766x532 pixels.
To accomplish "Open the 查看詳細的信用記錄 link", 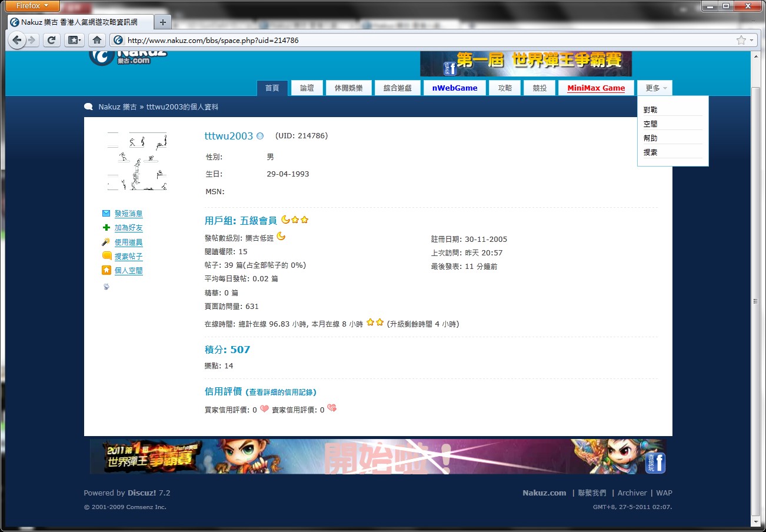I will 282,392.
